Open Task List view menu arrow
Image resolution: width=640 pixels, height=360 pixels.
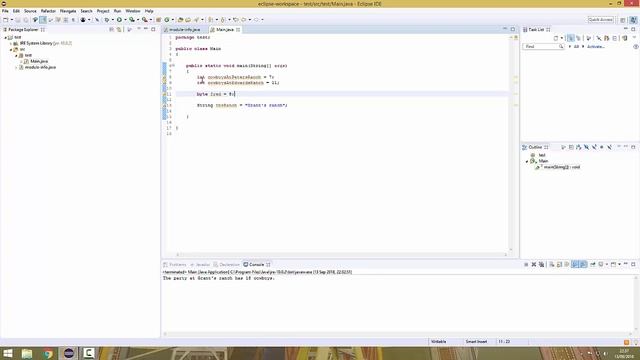click(634, 37)
